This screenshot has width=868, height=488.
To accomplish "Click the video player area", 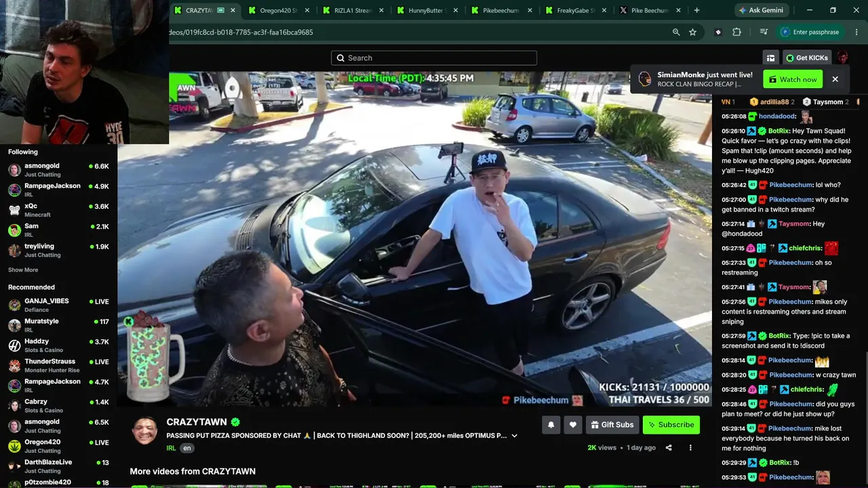I will [415, 239].
